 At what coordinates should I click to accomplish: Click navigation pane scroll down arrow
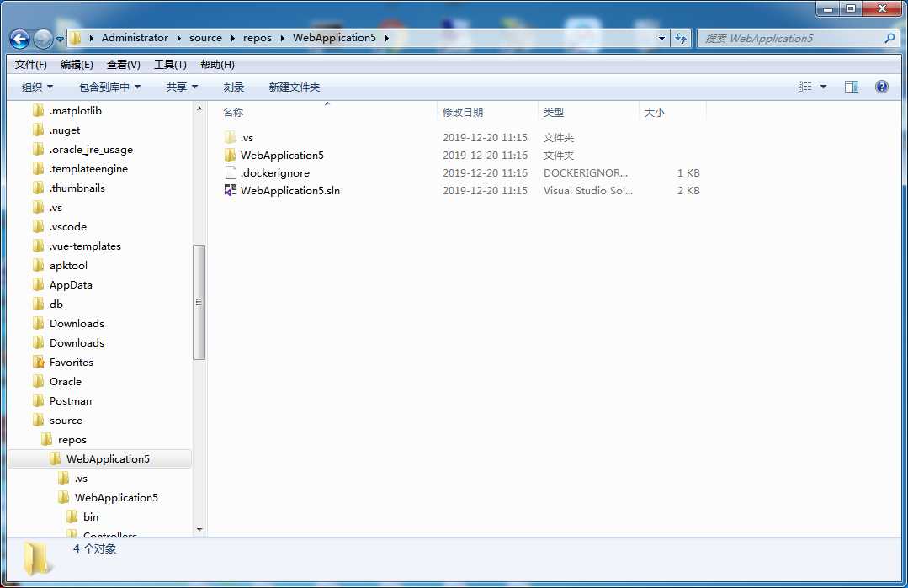click(x=199, y=530)
